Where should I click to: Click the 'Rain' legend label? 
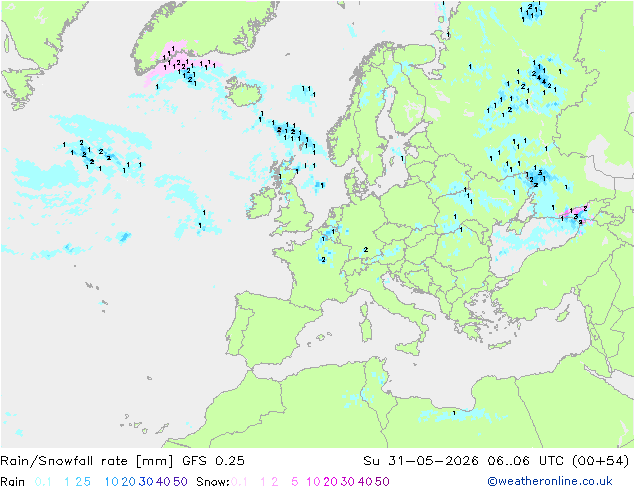pos(13,482)
